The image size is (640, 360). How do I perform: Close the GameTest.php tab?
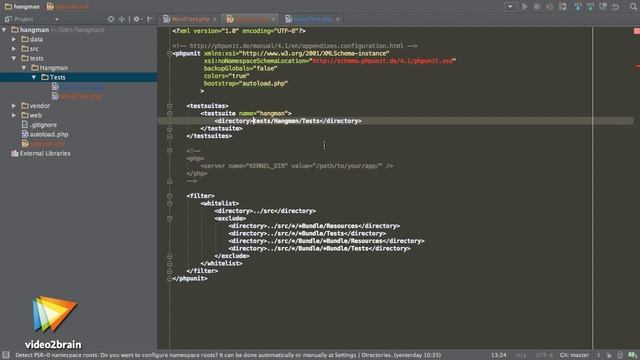(338, 19)
